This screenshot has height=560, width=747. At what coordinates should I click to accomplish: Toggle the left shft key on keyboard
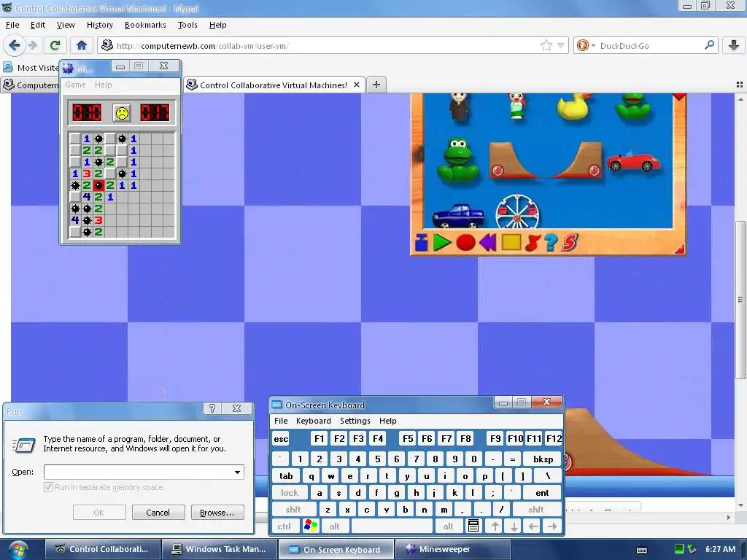point(293,510)
